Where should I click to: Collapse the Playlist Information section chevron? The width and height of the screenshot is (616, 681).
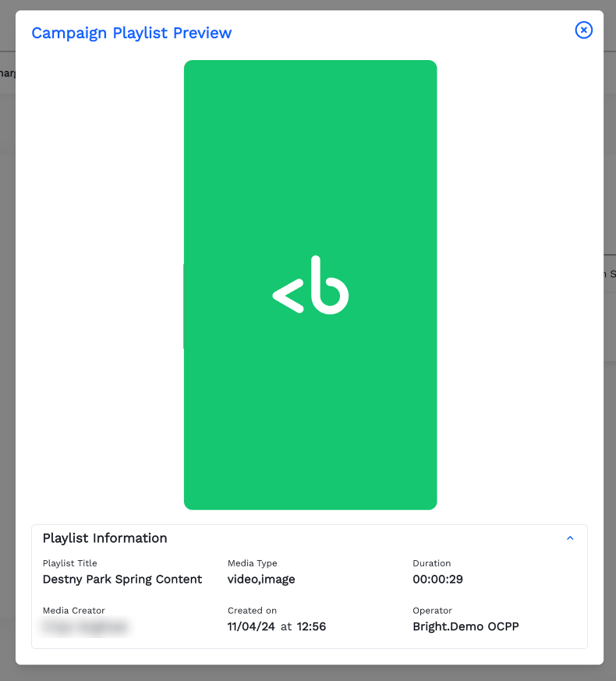[x=570, y=538]
